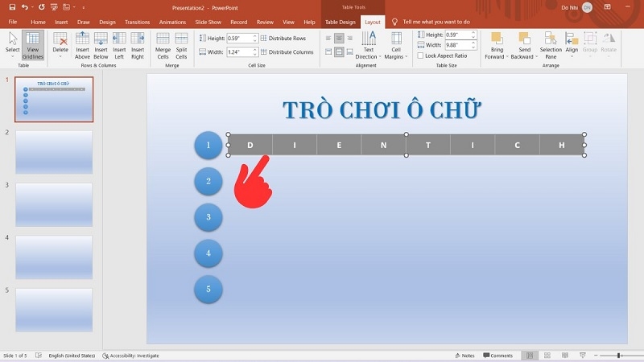644x362 pixels.
Task: Click the table Height field
Action: (x=457, y=35)
